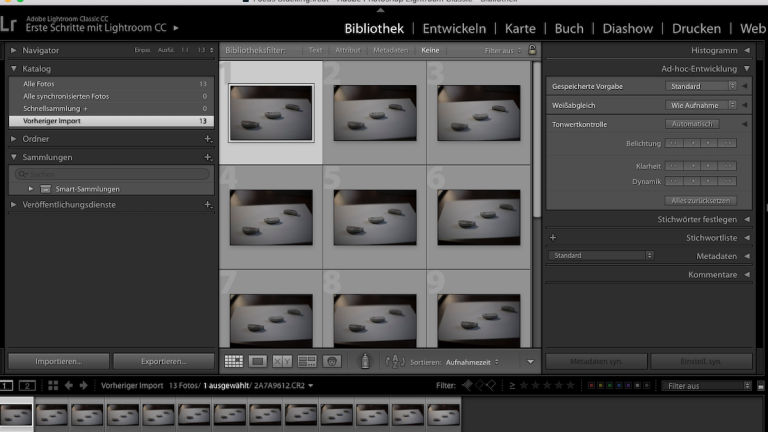768x432 pixels.
Task: Create a new collection via Sammlungen plus
Action: pyautogui.click(x=208, y=157)
